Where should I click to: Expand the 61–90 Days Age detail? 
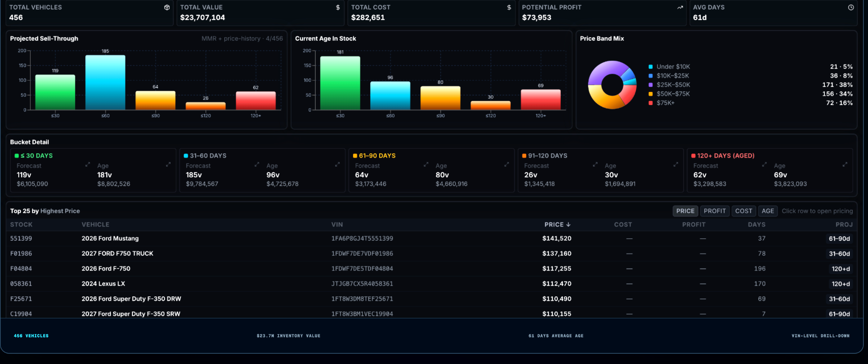pos(506,164)
